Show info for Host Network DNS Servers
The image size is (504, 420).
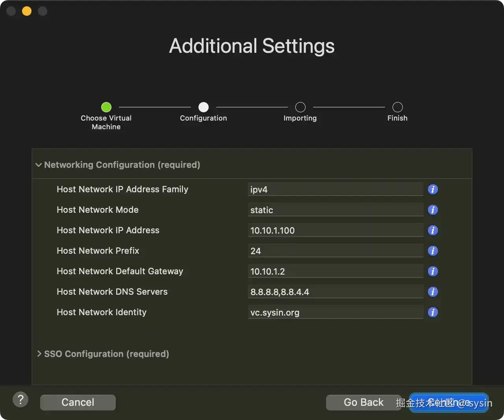433,292
